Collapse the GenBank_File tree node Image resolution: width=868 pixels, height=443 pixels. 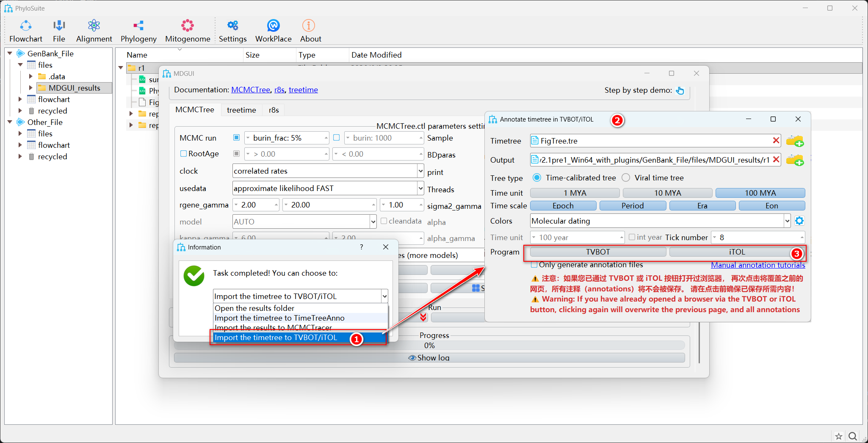tap(10, 53)
